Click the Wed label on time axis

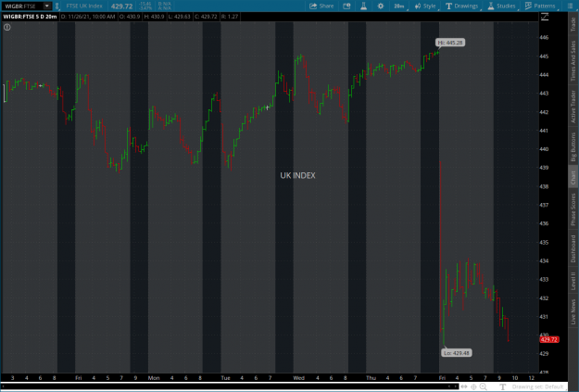(x=298, y=378)
